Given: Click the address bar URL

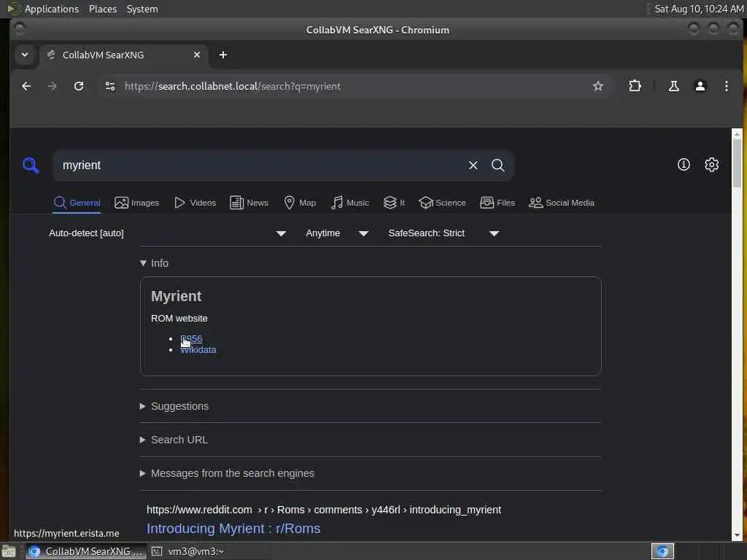Looking at the screenshot, I should (x=233, y=86).
